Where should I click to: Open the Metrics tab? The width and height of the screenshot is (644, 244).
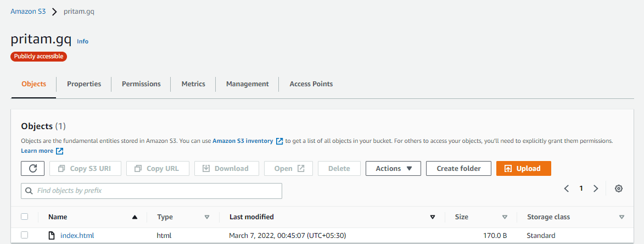pos(193,84)
